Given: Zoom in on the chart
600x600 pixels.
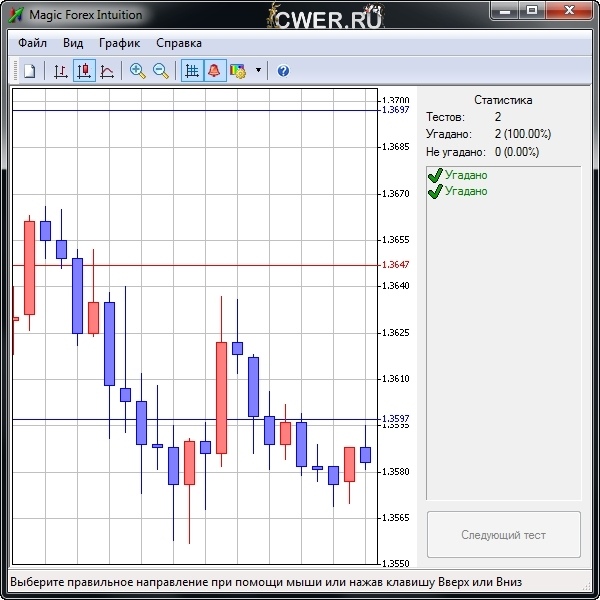Looking at the screenshot, I should 137,71.
